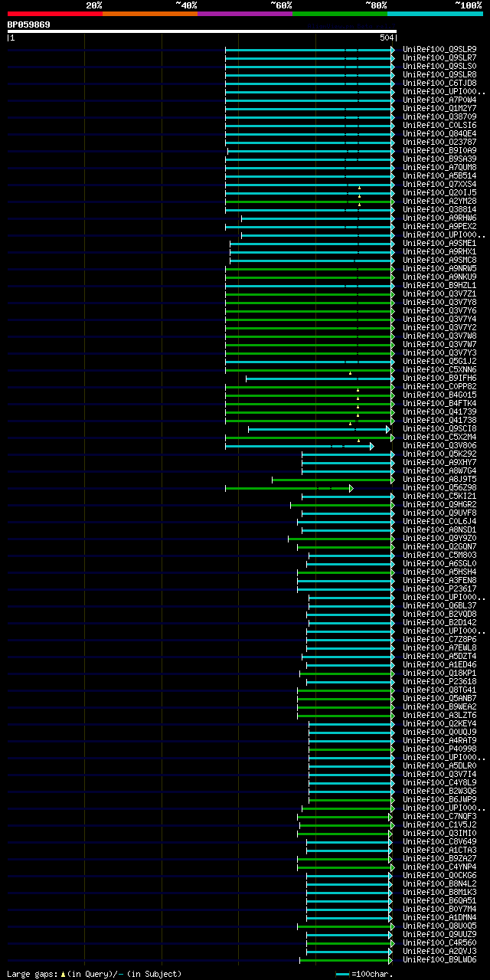This screenshot has width=490, height=980.
Task: Click the red segment of the identity legend
Action: 54,14
